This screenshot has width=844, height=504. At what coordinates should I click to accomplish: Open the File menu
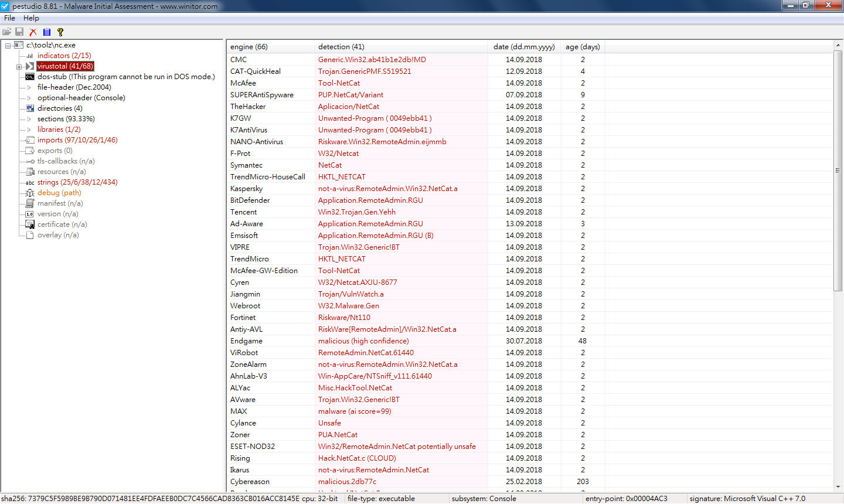[x=9, y=18]
